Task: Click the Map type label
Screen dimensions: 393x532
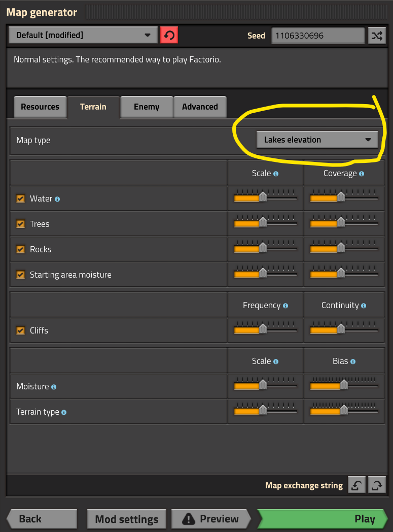Action: 33,140
